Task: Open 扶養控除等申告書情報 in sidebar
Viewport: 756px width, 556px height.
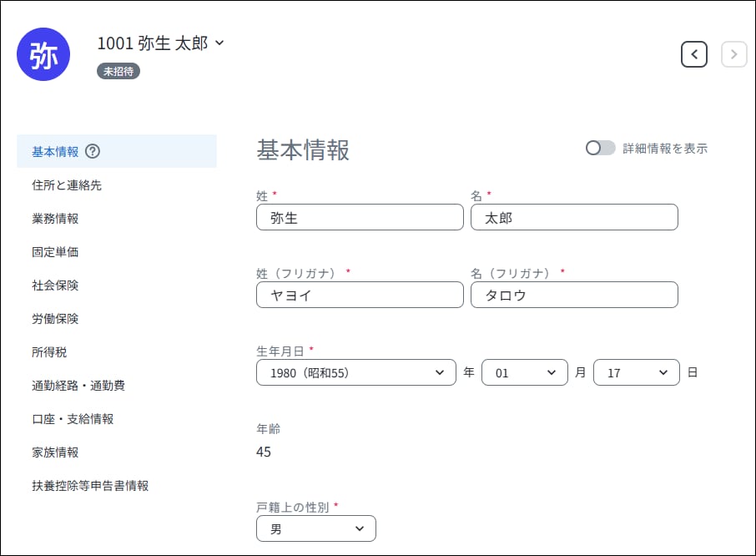Action: 90,486
